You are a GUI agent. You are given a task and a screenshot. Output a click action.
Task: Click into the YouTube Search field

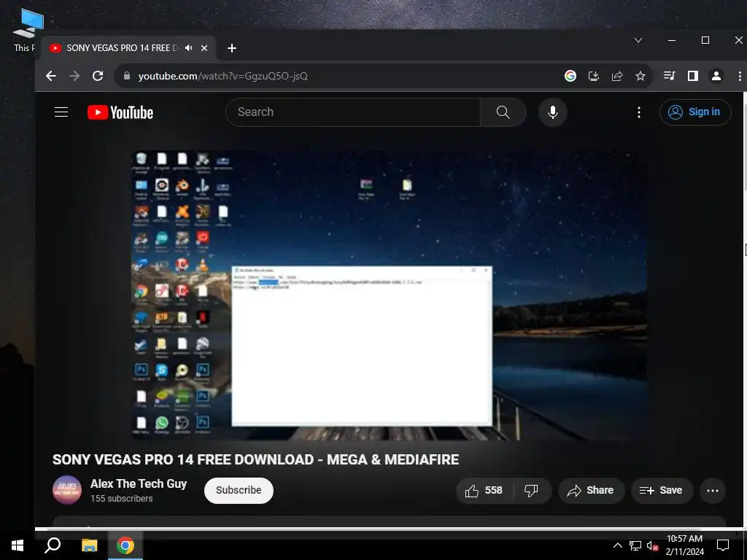(352, 112)
